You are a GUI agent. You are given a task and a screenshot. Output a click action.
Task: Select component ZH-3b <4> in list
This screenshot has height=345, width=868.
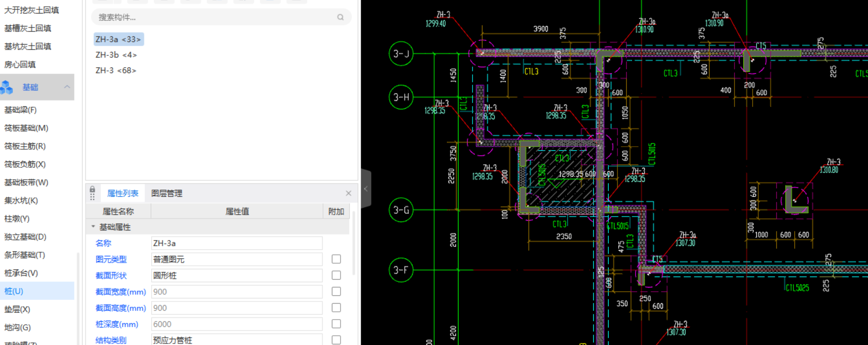[x=116, y=55]
